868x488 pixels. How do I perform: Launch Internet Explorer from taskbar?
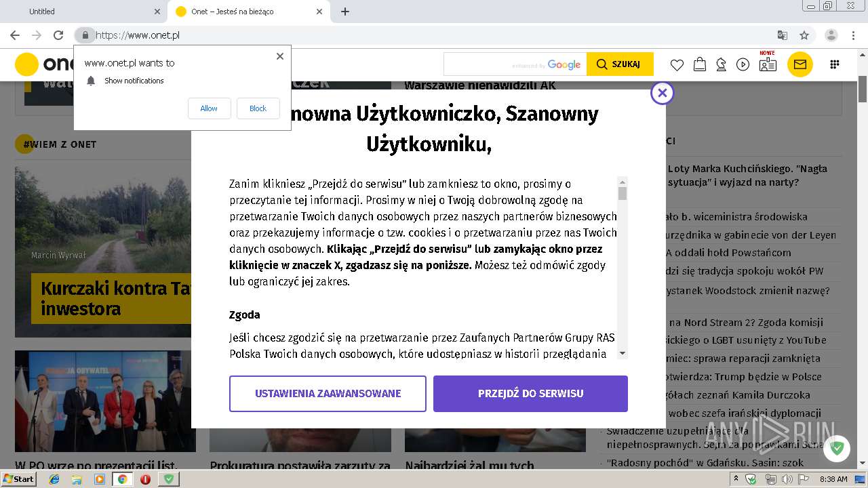click(55, 479)
